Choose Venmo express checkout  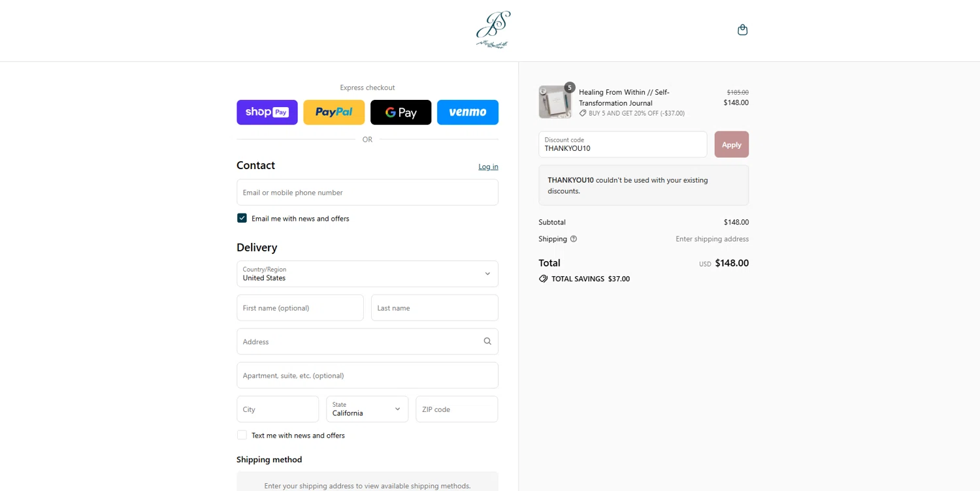point(468,112)
